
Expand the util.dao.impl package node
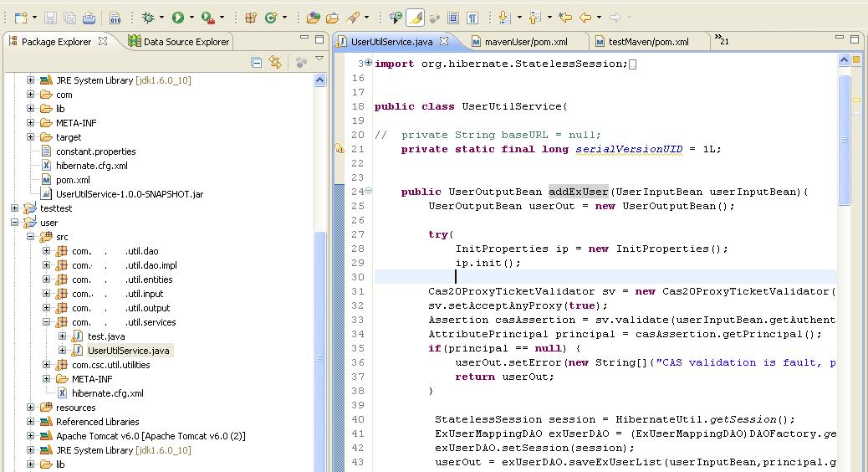tap(47, 264)
